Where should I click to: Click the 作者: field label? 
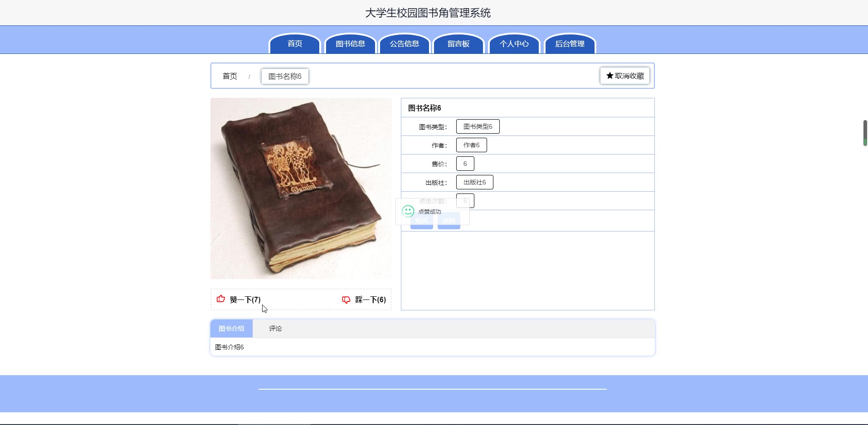coord(439,145)
